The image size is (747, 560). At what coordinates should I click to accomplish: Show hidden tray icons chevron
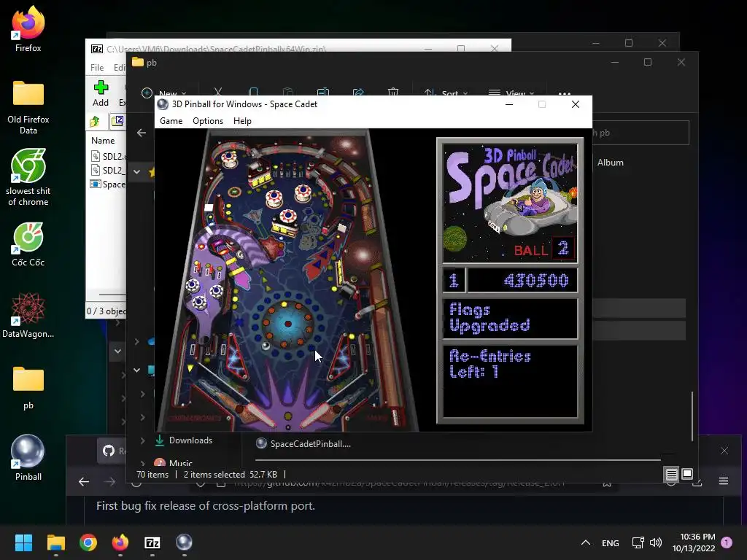586,542
